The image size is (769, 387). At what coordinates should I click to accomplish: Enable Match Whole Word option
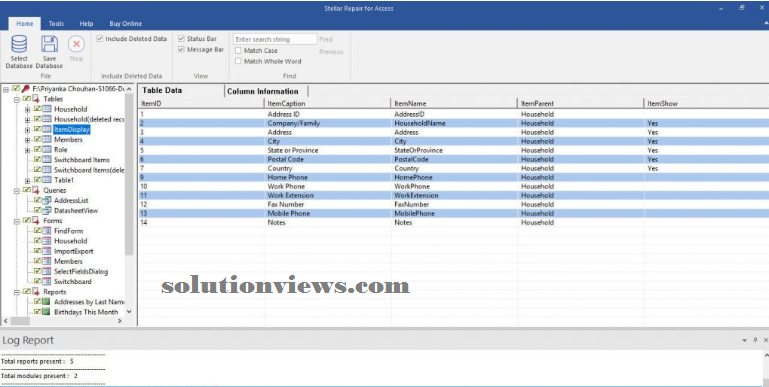[238, 61]
